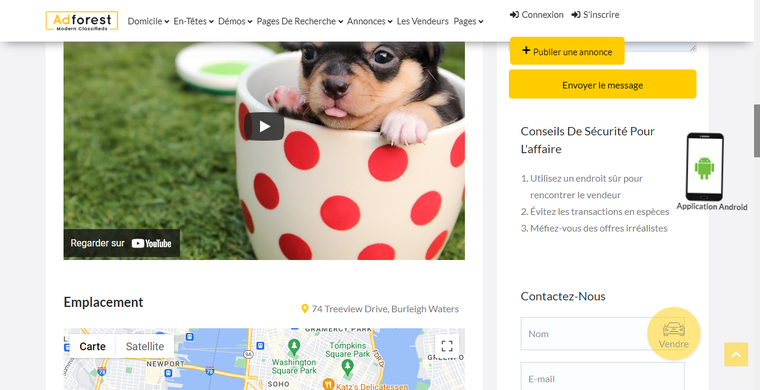Screen dimensions: 760x390
Task: Switch map to Carte view
Action: pos(93,346)
